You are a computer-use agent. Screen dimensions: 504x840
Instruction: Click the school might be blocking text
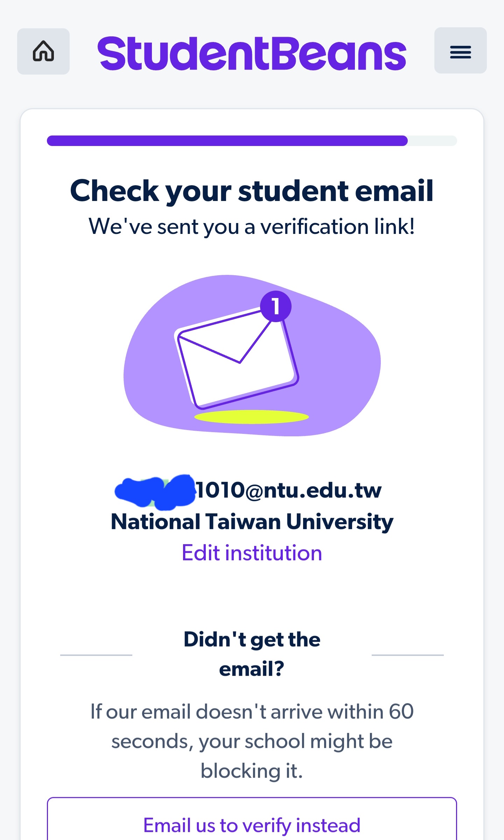click(x=252, y=741)
